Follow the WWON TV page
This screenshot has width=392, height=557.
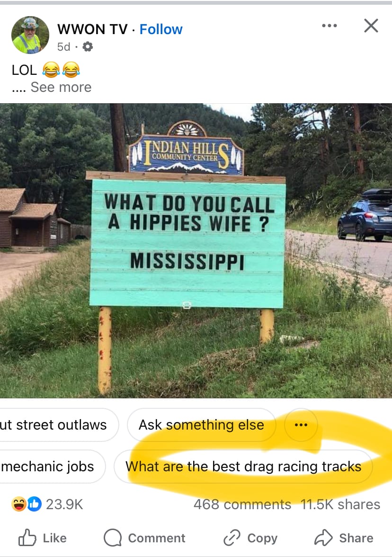(x=161, y=29)
